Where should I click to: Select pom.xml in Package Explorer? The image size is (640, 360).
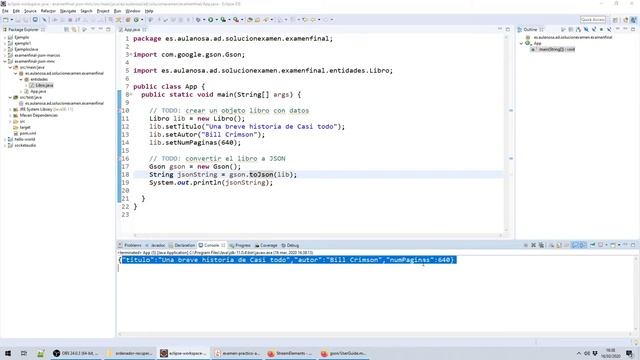[x=24, y=133]
